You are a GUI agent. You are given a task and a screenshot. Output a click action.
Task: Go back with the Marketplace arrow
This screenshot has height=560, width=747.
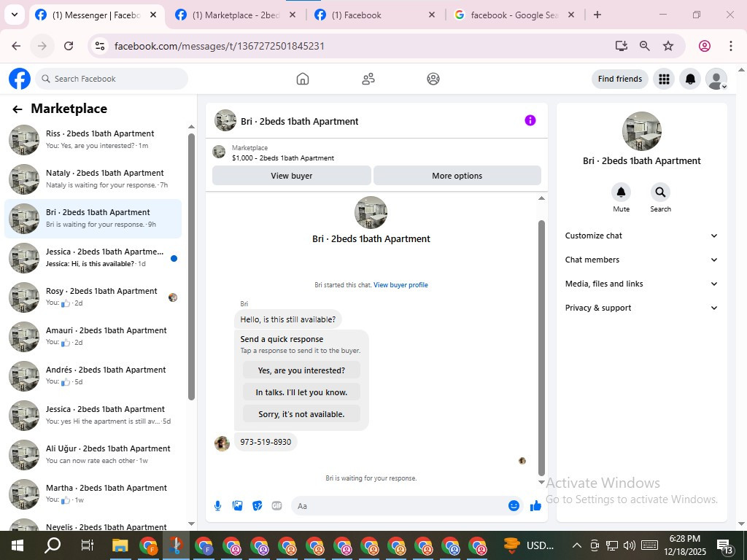pos(18,109)
